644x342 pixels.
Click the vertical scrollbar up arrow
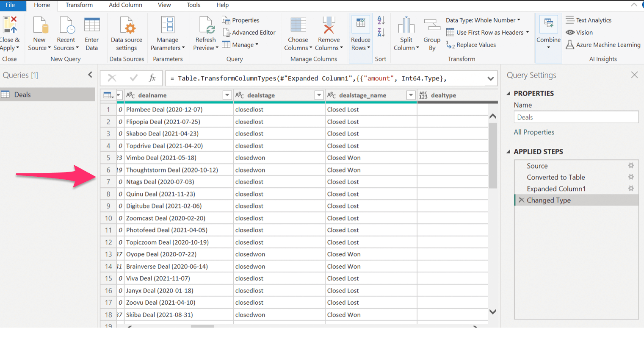493,116
